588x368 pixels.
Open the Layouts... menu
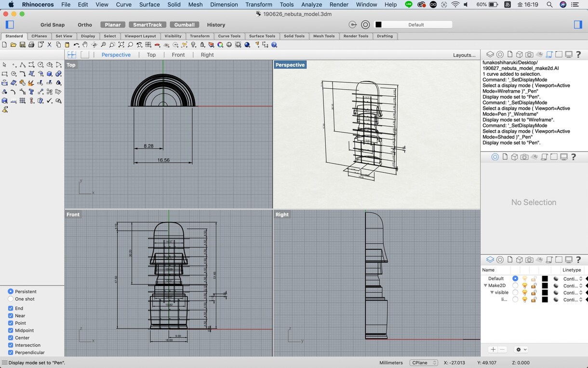coord(464,55)
